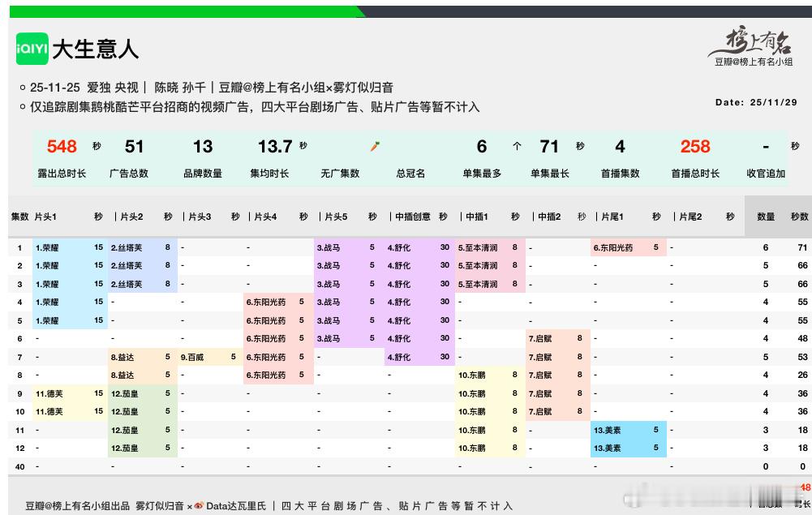Click the 片头2 column header
812x515 pixels.
(131, 217)
